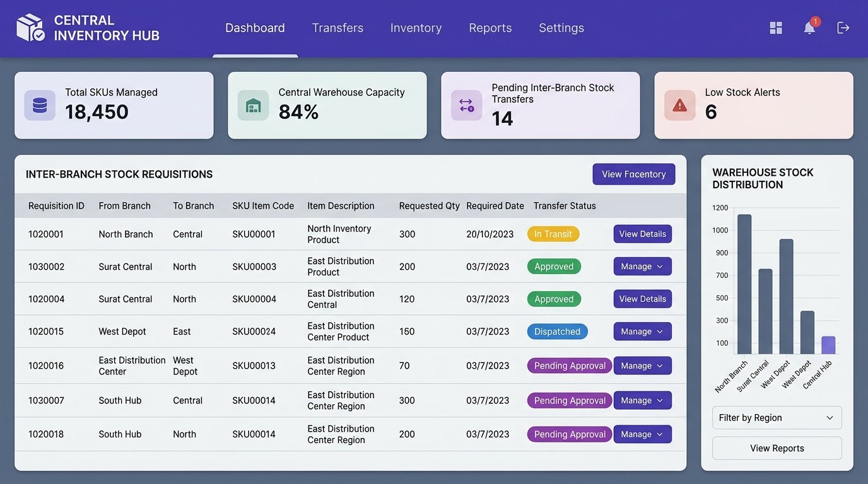Go to the Transfers tab
The height and width of the screenshot is (484, 868).
click(x=337, y=28)
